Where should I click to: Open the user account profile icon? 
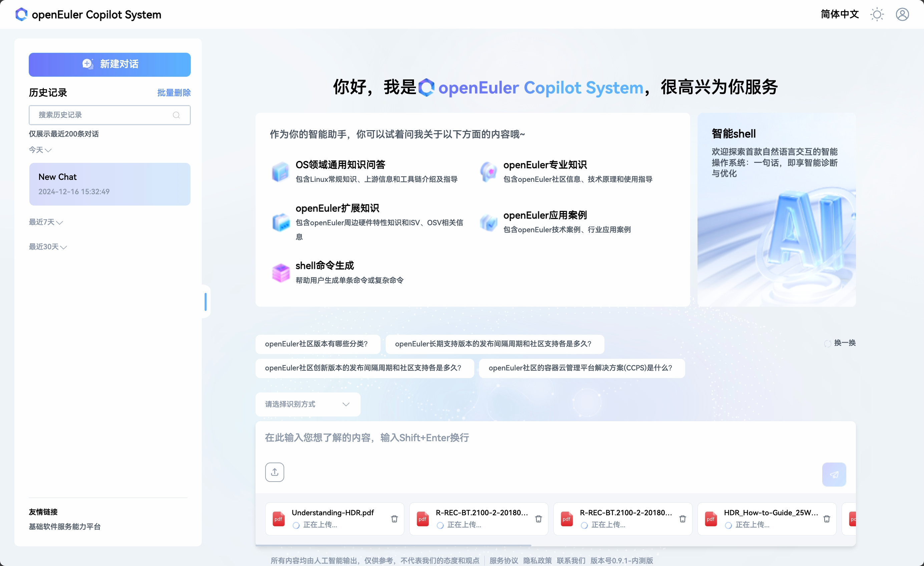point(902,14)
